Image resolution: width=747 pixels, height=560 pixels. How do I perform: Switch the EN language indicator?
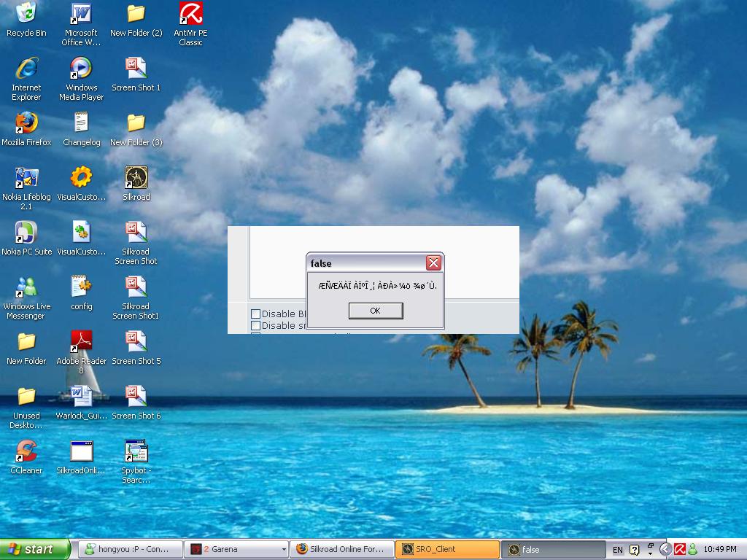point(617,549)
